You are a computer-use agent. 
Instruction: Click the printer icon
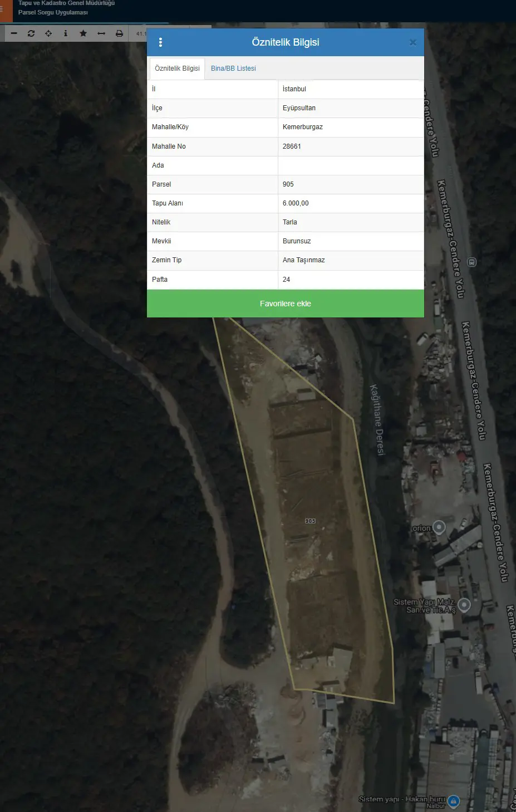tap(119, 33)
